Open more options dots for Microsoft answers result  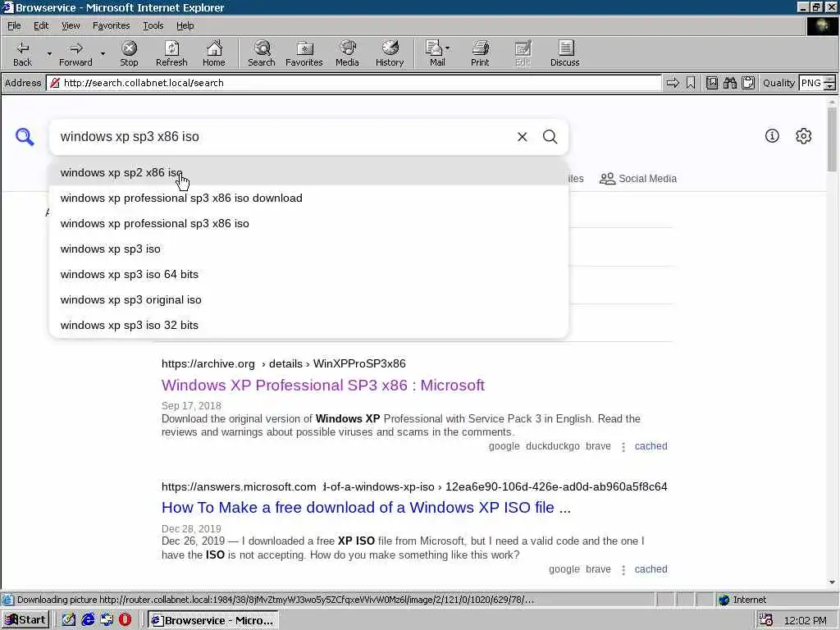623,570
